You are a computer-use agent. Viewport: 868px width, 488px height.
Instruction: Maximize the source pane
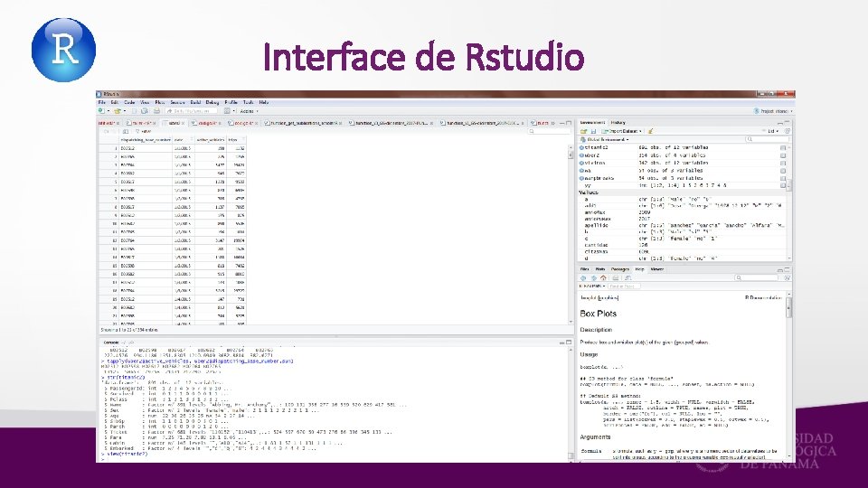click(x=569, y=123)
